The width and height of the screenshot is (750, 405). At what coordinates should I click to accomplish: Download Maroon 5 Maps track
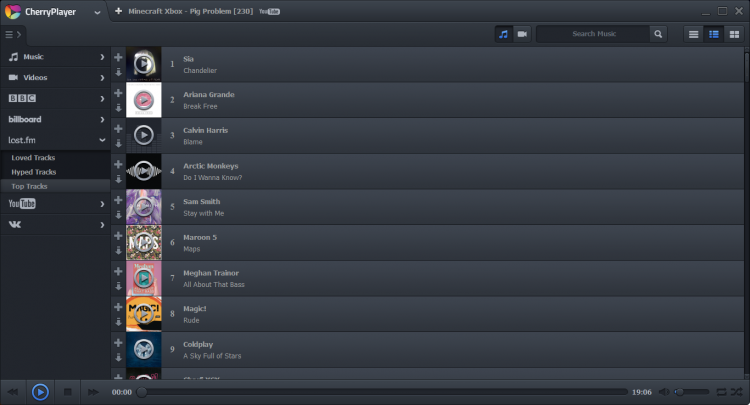(x=118, y=251)
